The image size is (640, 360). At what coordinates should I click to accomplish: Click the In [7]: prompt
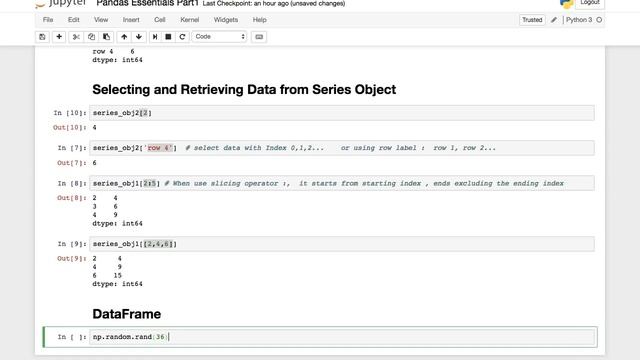point(72,148)
